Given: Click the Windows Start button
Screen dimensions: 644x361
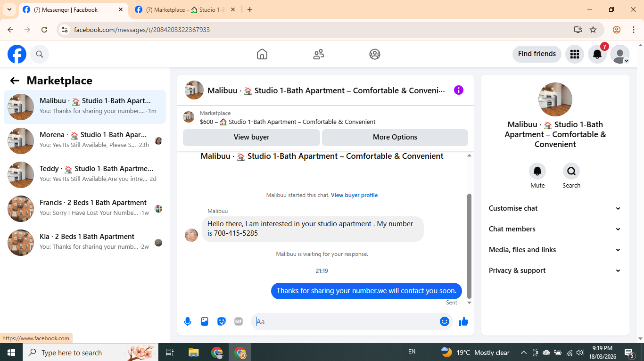Looking at the screenshot, I should pyautogui.click(x=11, y=353).
